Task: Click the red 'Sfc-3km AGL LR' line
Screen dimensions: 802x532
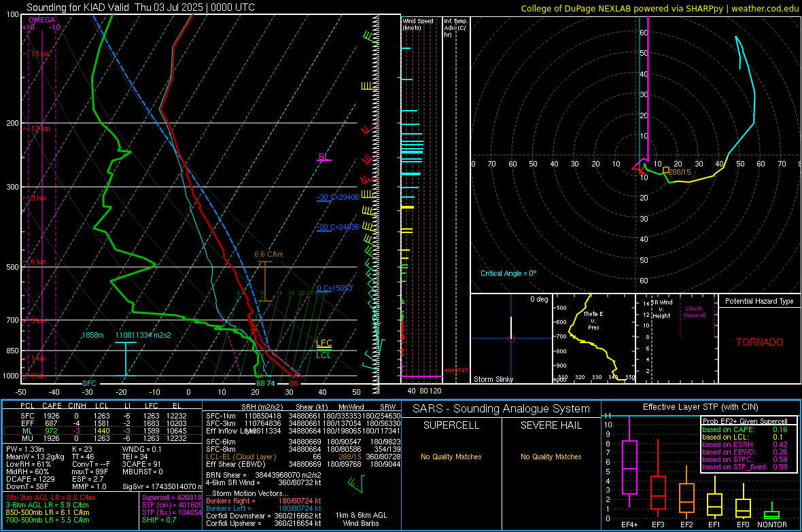Action: pos(51,497)
